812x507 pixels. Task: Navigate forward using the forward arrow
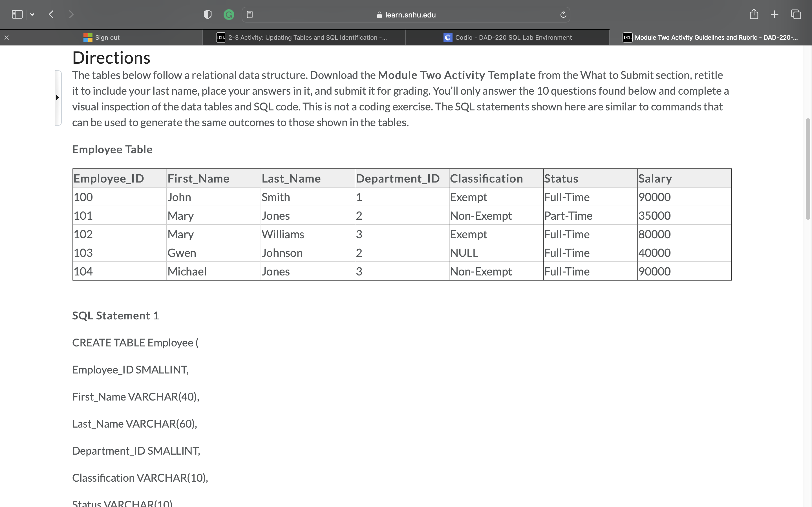[x=71, y=14]
